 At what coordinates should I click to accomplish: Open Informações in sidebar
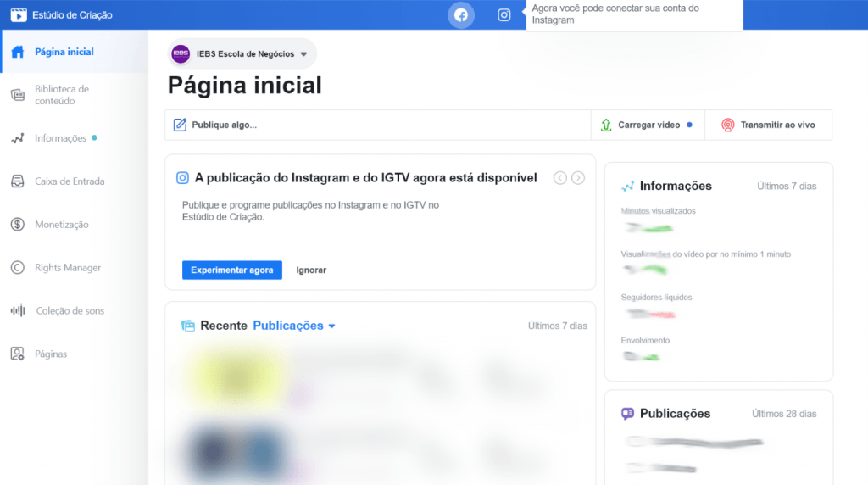[75, 138]
